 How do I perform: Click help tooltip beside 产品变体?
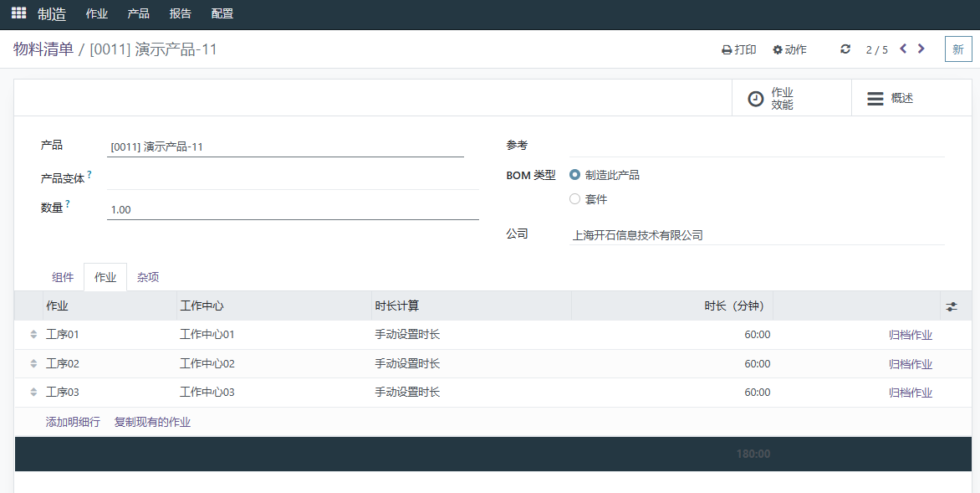[x=89, y=175]
